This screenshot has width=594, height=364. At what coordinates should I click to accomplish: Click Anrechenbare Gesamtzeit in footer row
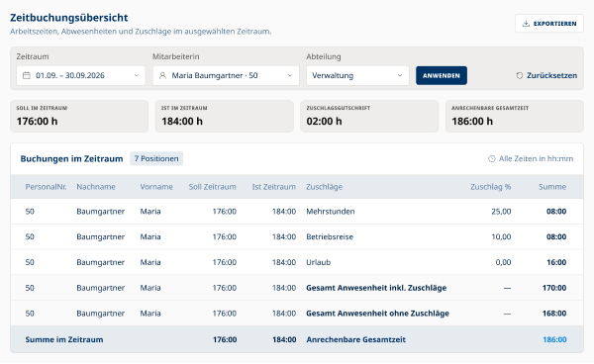point(355,340)
